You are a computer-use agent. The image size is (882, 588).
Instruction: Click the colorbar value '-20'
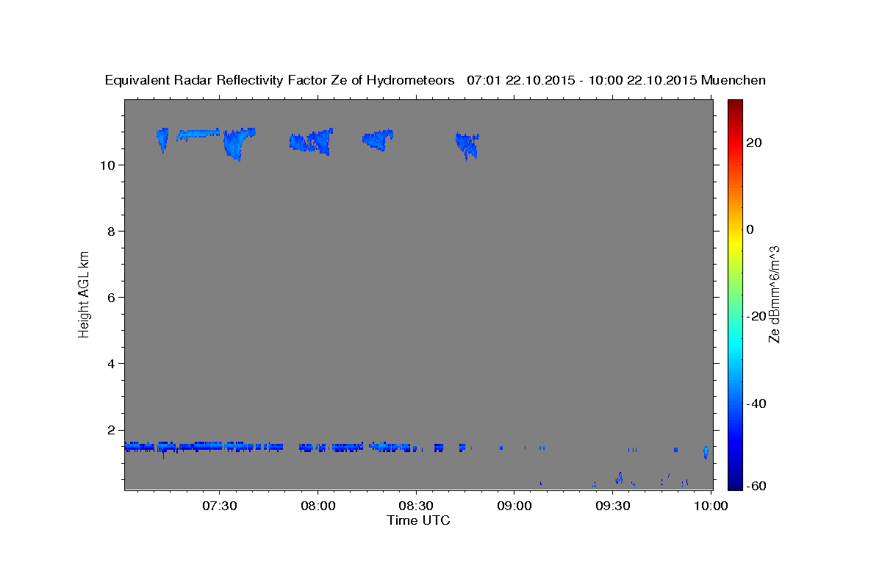tap(756, 316)
